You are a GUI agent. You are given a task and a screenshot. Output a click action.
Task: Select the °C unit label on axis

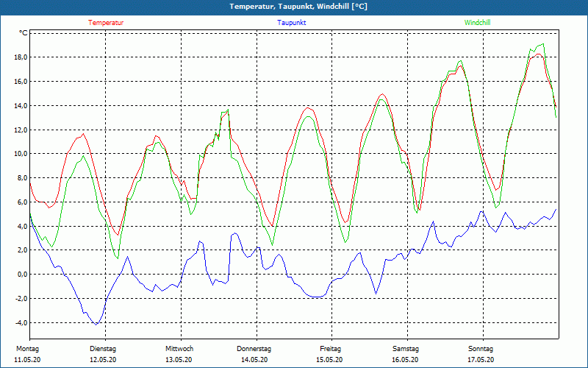point(24,33)
